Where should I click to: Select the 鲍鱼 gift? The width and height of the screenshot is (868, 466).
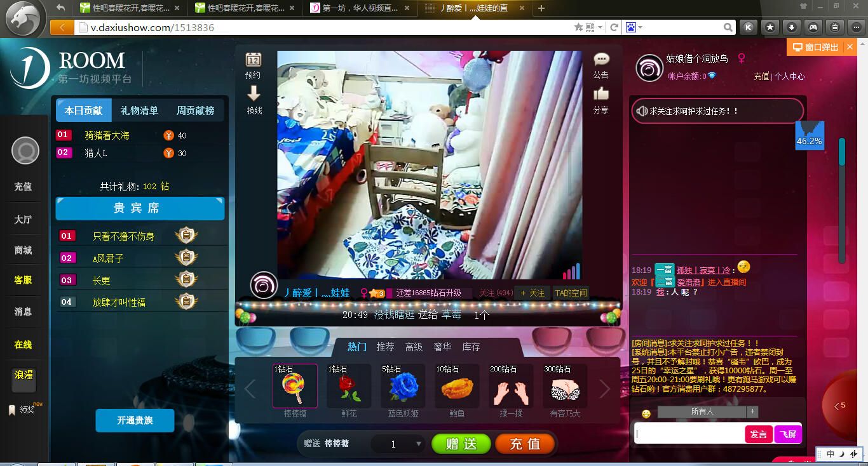pyautogui.click(x=457, y=385)
